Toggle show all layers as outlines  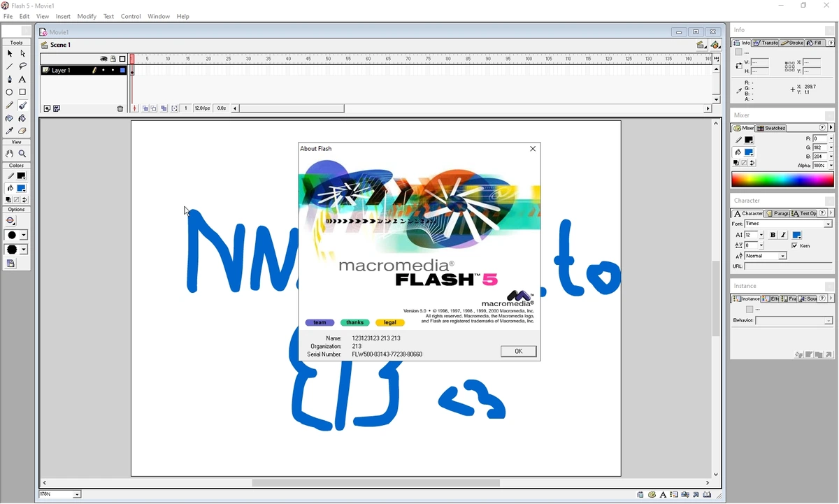pos(122,59)
